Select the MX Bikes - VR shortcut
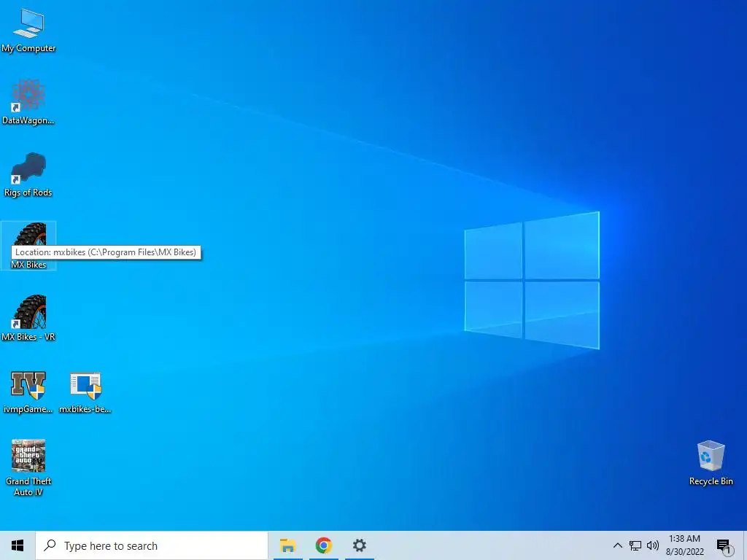Viewport: 747px width, 560px height. 28,318
